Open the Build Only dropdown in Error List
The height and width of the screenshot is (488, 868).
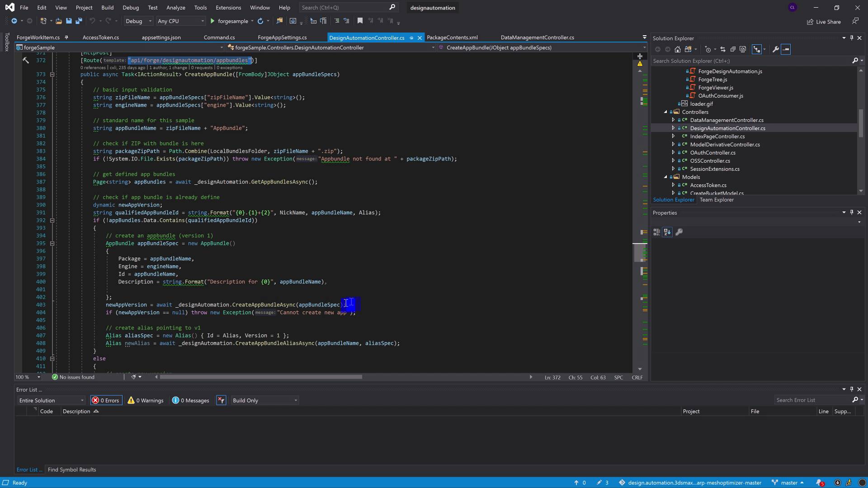pos(264,400)
